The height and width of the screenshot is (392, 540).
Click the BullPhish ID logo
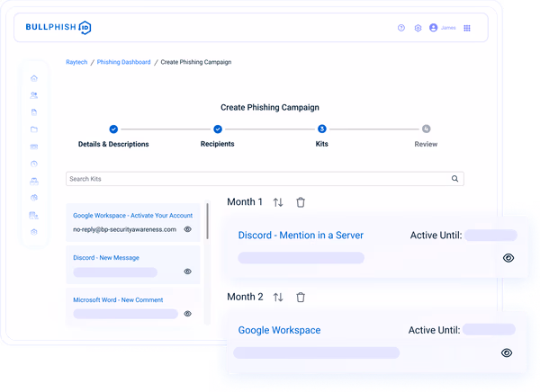[x=58, y=28]
